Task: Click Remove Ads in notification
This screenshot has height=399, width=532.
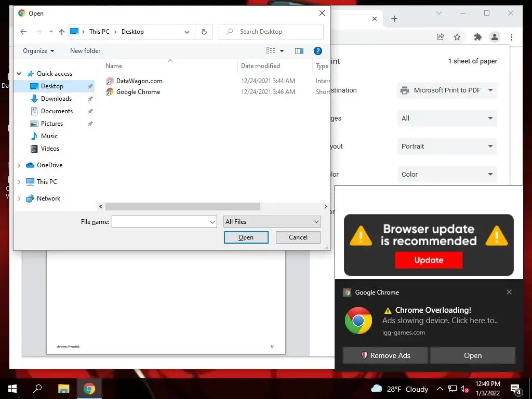Action: coord(385,355)
